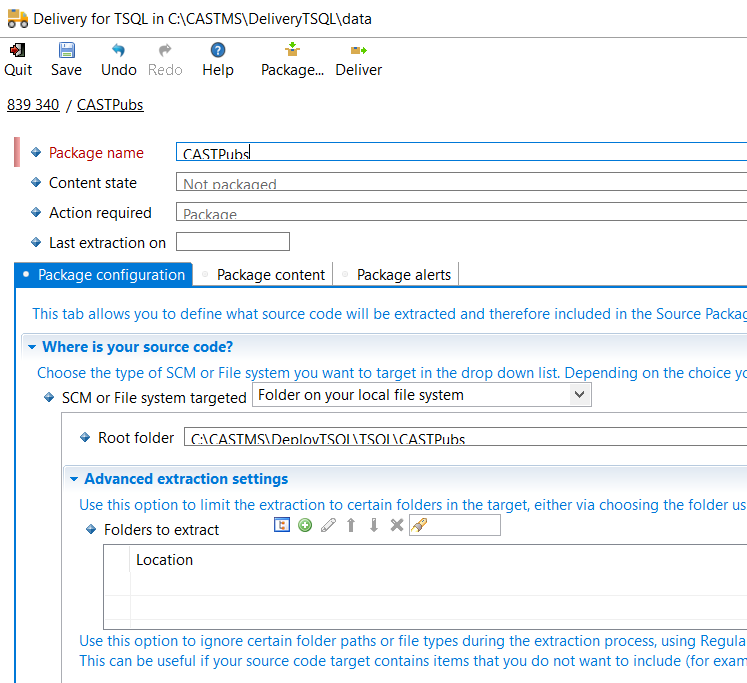Click the Package name input field
The image size is (747, 683).
point(460,153)
